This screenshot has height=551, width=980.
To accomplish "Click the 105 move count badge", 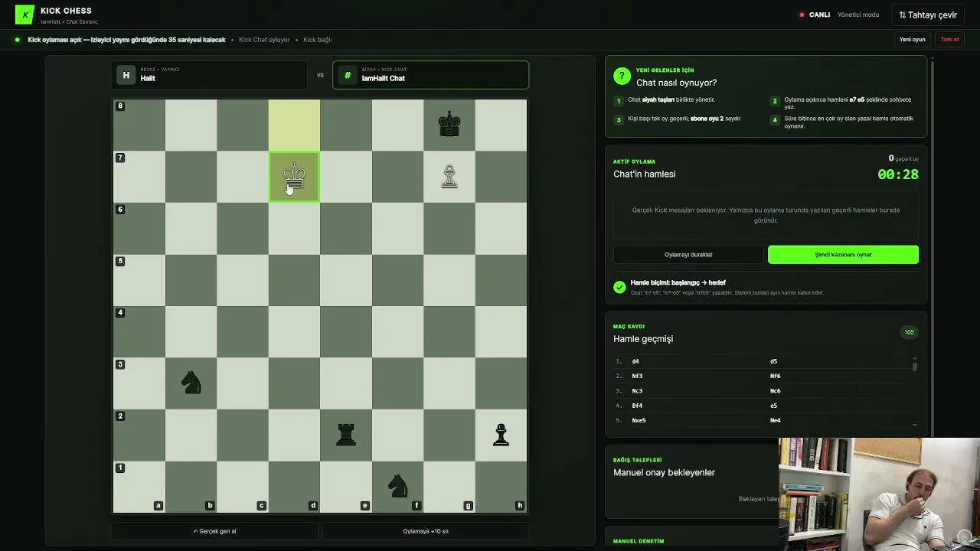I will (909, 332).
